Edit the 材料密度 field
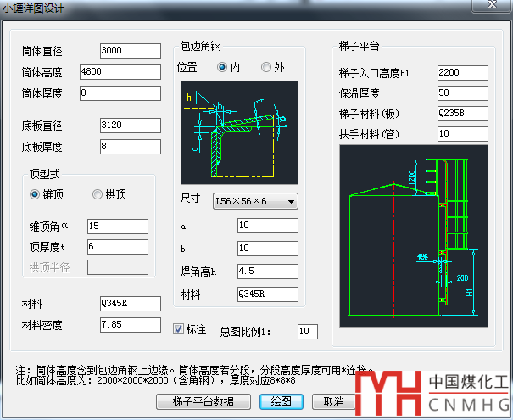The width and height of the screenshot is (513, 420). point(130,325)
